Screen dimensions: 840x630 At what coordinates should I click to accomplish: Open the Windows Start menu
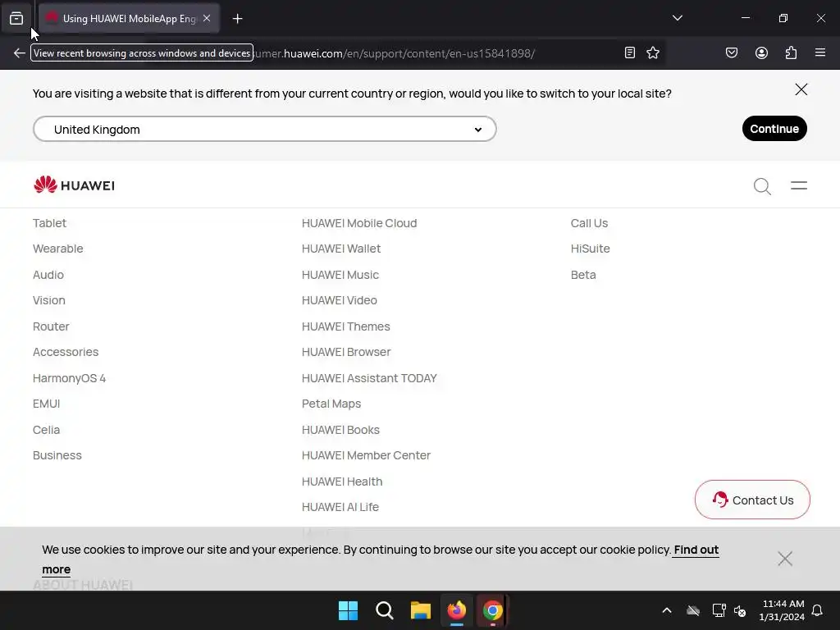348,610
